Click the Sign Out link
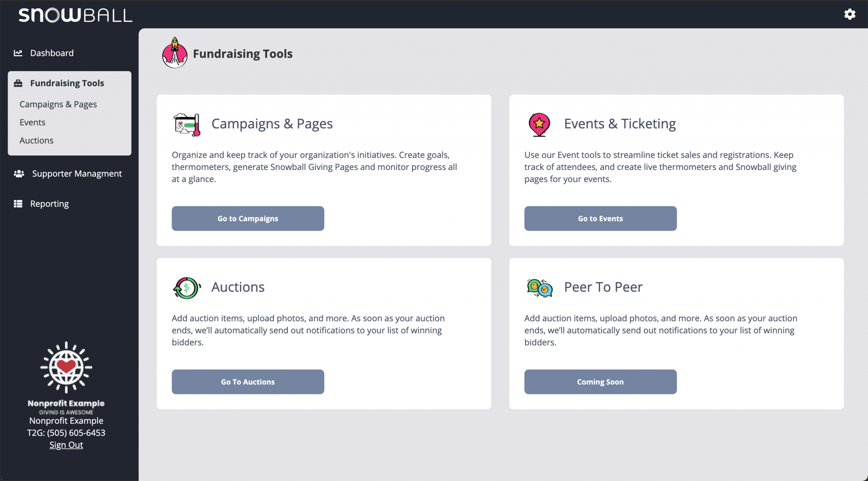This screenshot has height=481, width=868. click(66, 445)
